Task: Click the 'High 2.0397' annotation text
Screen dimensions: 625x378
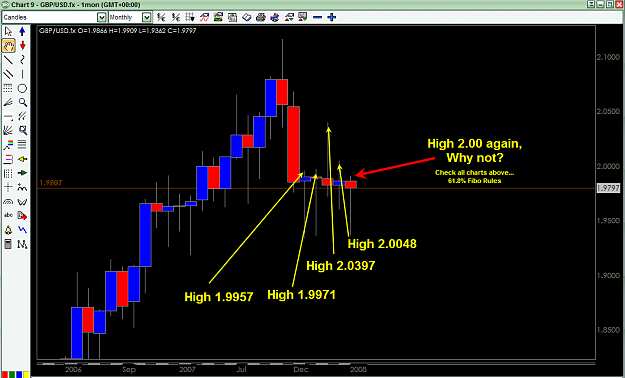Action: (x=340, y=266)
